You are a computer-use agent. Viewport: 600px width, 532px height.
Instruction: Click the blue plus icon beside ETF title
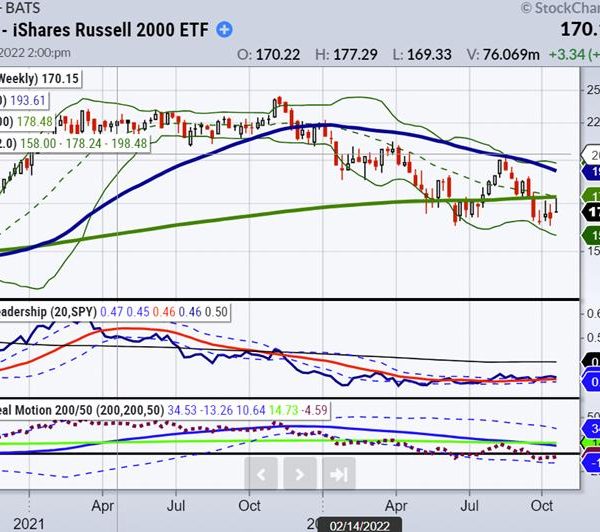point(224,30)
